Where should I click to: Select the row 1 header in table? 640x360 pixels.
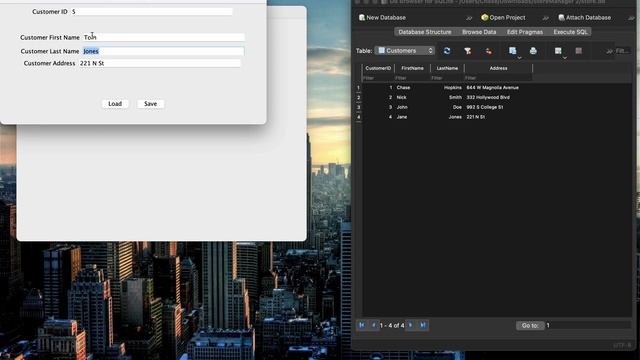pyautogui.click(x=358, y=88)
